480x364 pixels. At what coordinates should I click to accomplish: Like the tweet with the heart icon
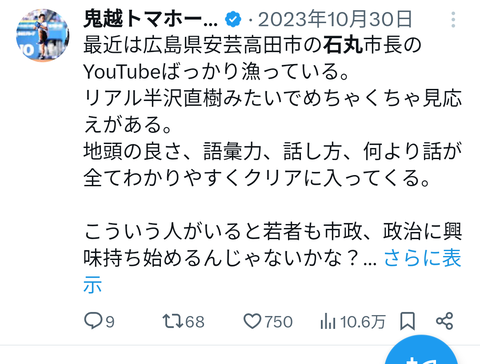[x=252, y=321]
